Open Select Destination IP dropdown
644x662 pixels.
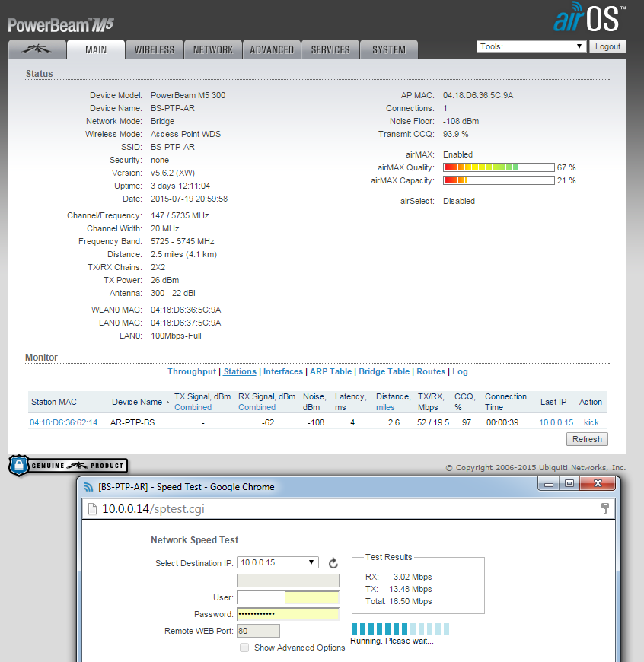tap(277, 562)
